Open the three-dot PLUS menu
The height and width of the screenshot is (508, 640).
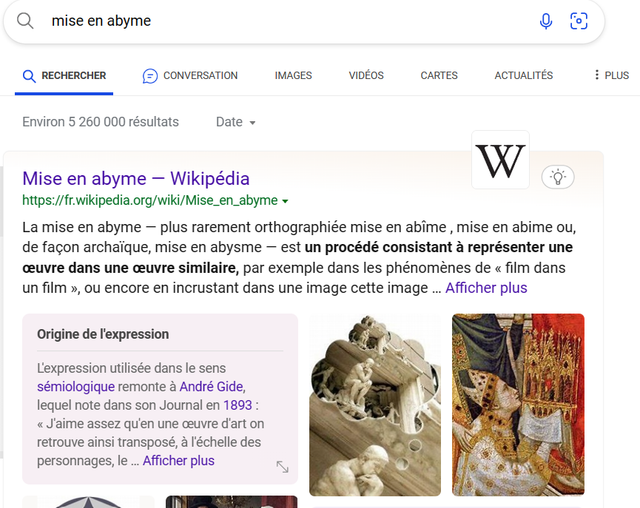point(611,75)
